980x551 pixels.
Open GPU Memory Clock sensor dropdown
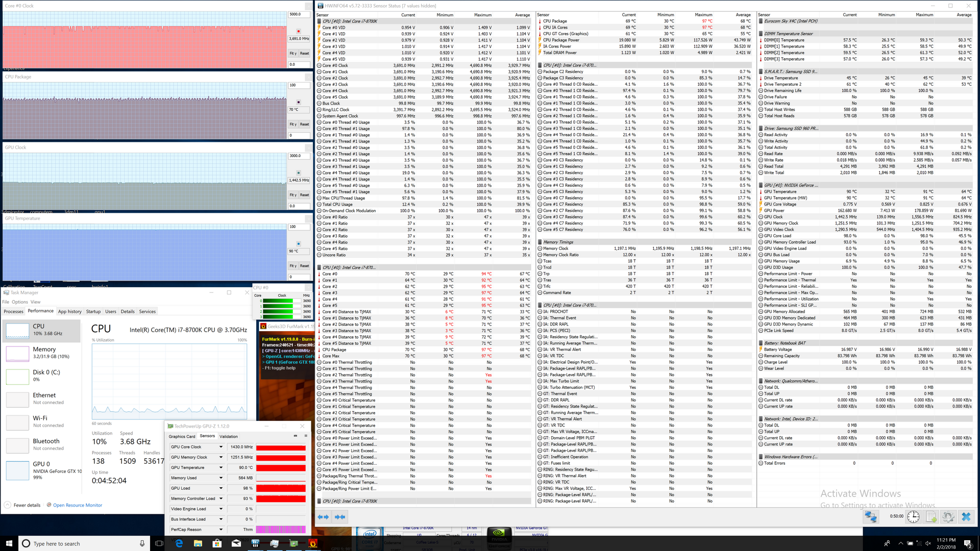tap(221, 457)
